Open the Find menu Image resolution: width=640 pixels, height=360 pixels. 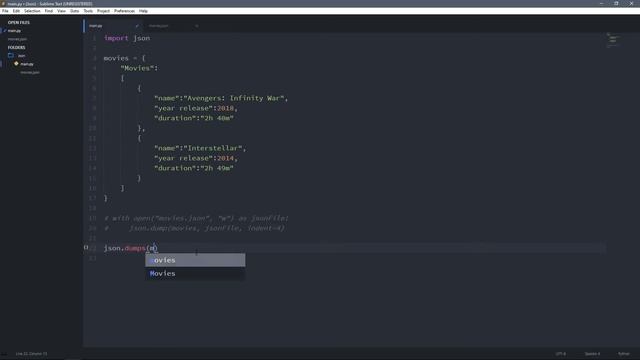tap(49, 11)
